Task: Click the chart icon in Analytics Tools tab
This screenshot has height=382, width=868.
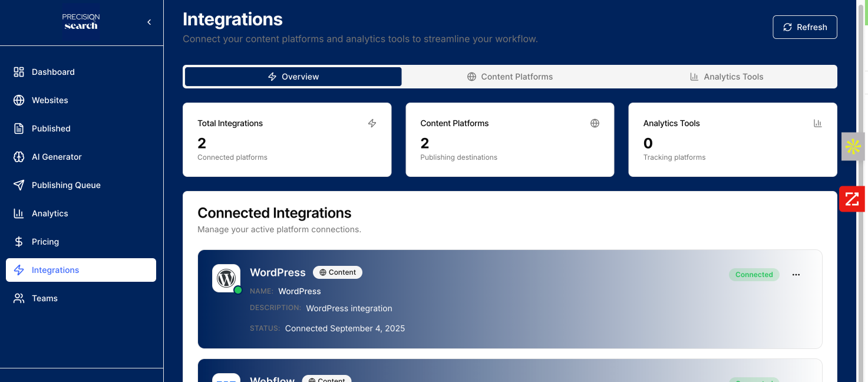Action: tap(694, 77)
